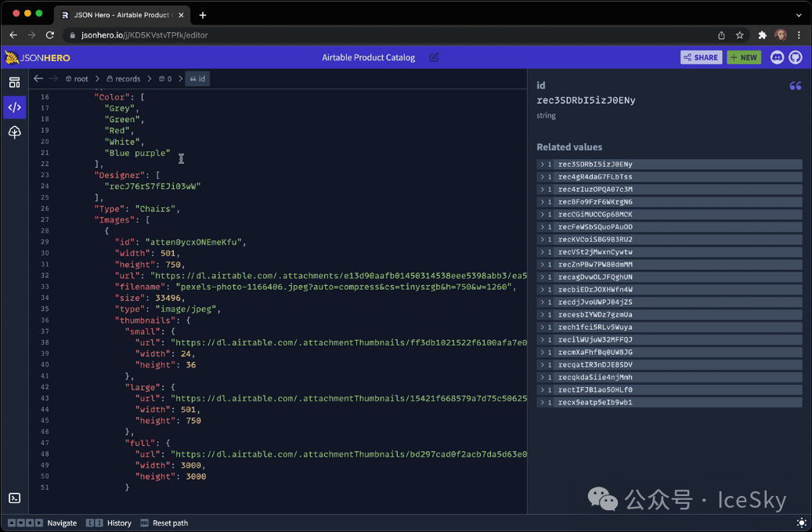Open a new browser tab
The height and width of the screenshot is (532, 812).
point(203,15)
